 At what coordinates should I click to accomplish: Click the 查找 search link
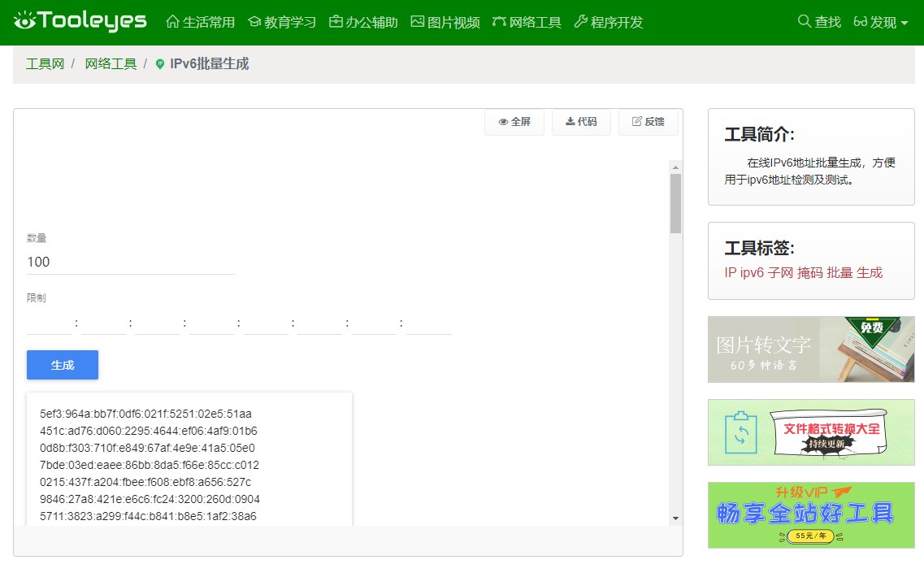point(819,22)
